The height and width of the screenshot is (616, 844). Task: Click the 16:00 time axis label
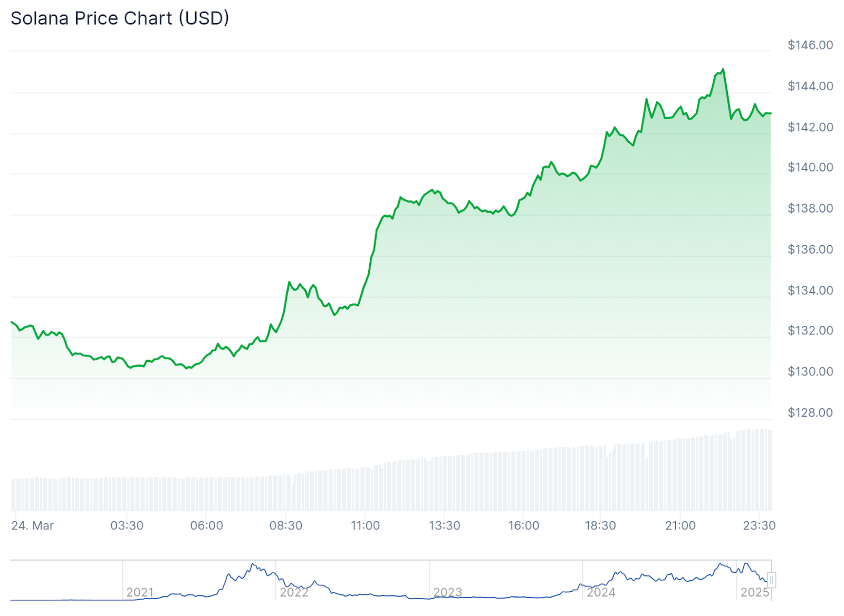[524, 525]
